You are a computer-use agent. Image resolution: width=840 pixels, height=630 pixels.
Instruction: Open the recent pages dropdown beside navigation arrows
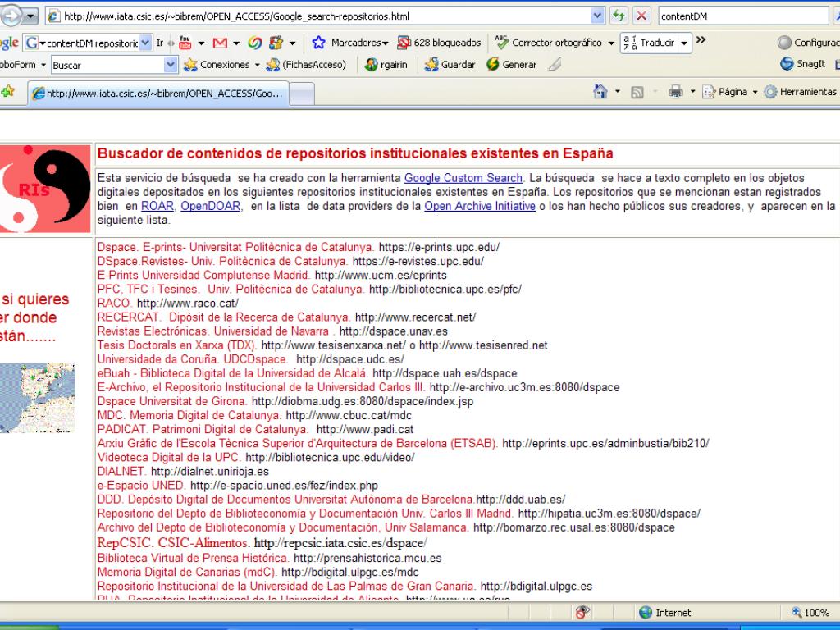(x=30, y=16)
